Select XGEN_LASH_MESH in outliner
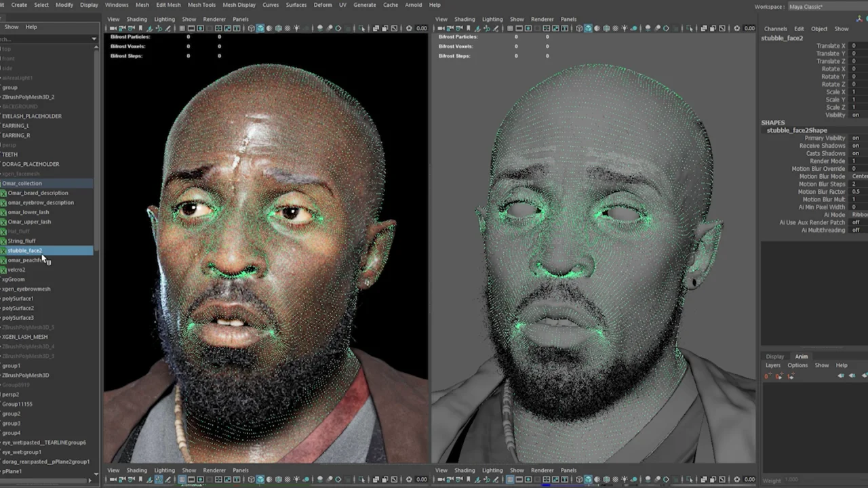 click(25, 337)
